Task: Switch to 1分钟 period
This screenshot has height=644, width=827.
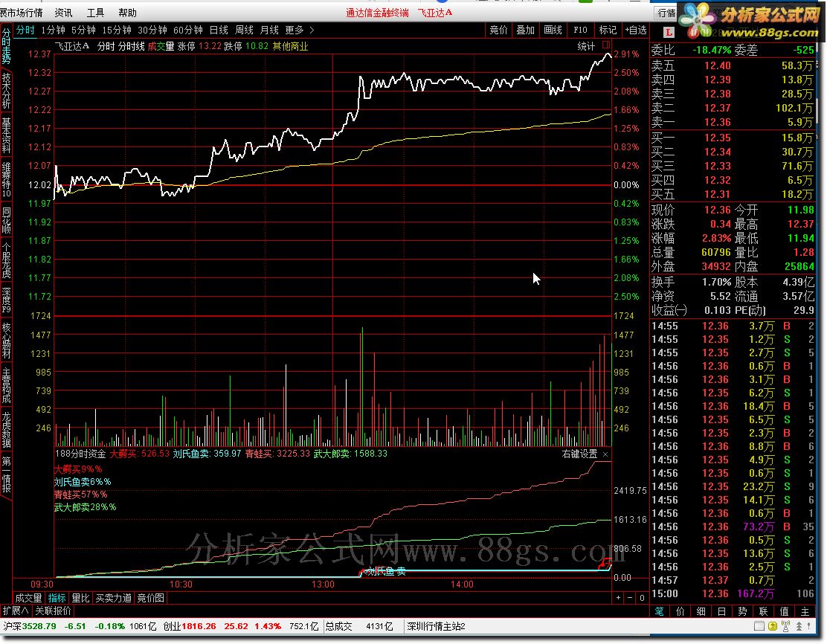Action: [x=53, y=30]
